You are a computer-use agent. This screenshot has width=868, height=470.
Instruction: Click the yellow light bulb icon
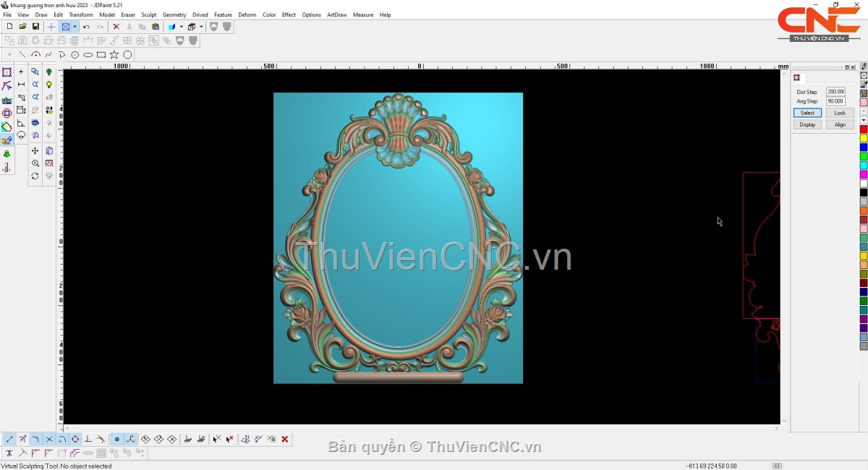click(x=49, y=85)
